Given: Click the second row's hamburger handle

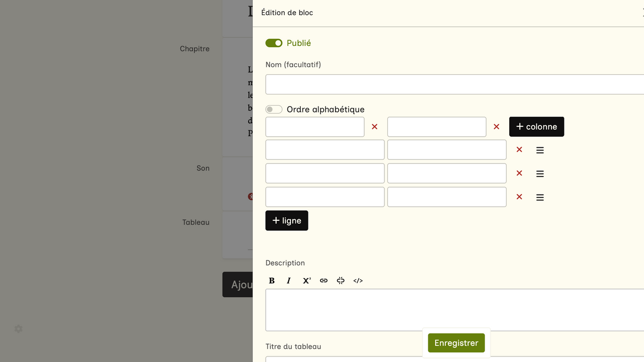Looking at the screenshot, I should tap(540, 174).
